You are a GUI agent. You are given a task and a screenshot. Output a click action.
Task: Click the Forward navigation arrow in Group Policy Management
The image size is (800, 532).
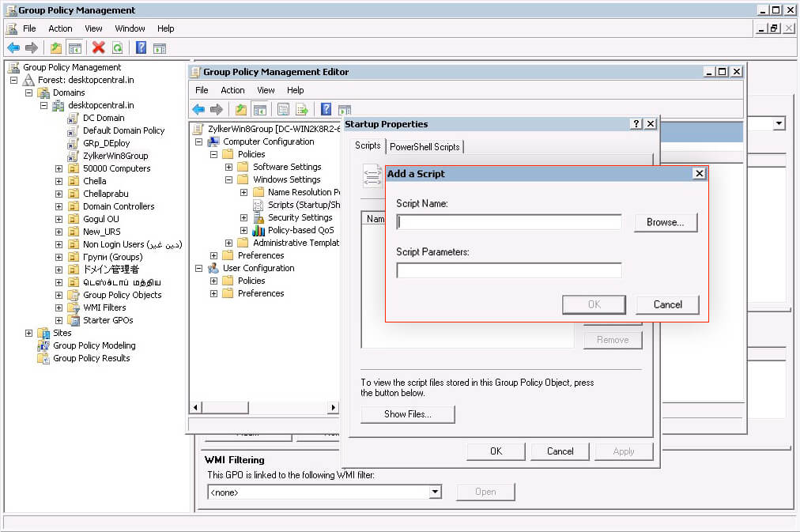click(x=31, y=47)
